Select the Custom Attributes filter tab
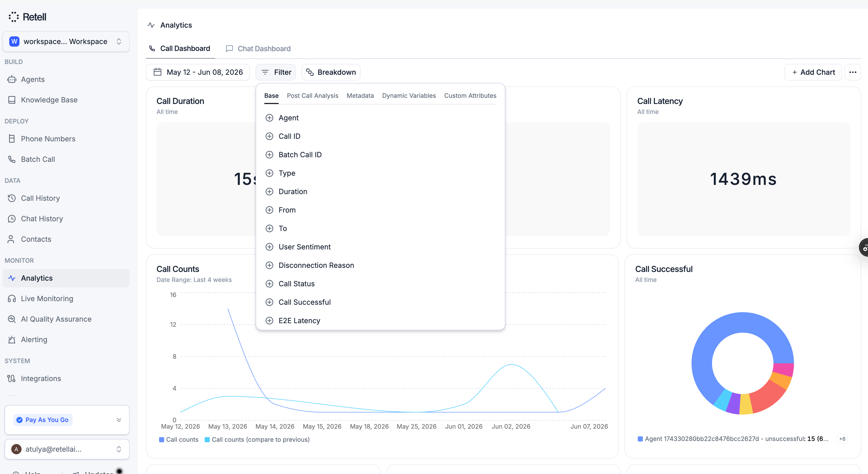 470,96
